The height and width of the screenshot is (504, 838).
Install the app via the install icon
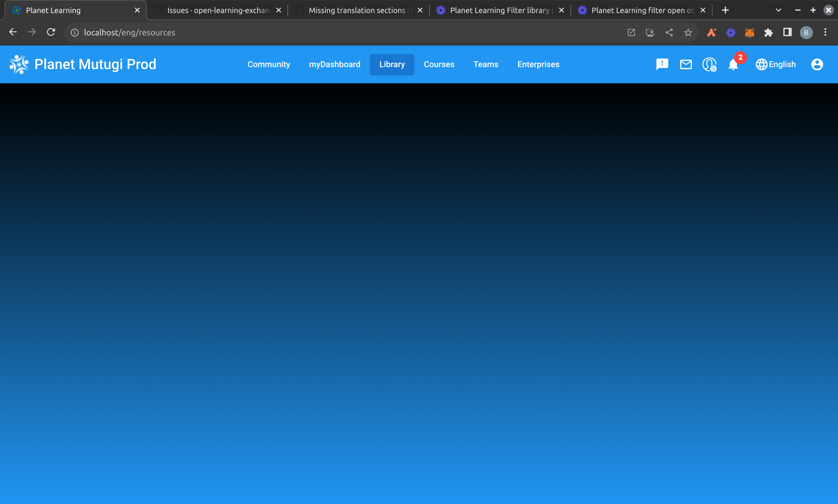[x=650, y=32]
